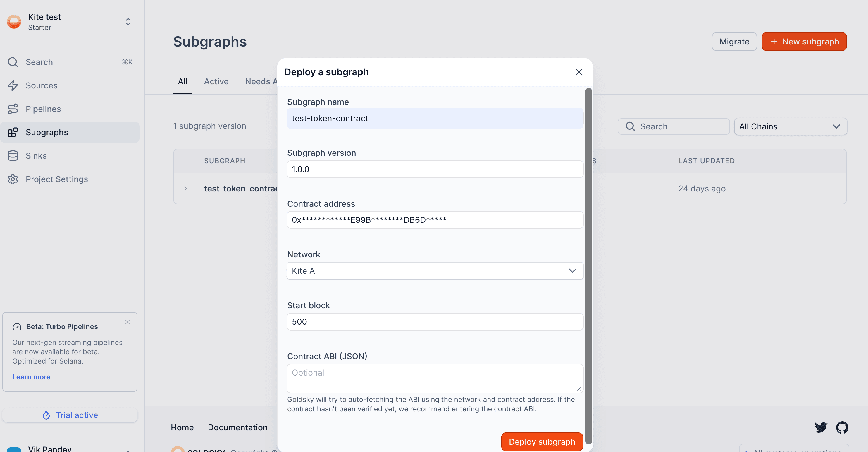The image size is (868, 452).
Task: Click the Trial active button
Action: tap(70, 415)
